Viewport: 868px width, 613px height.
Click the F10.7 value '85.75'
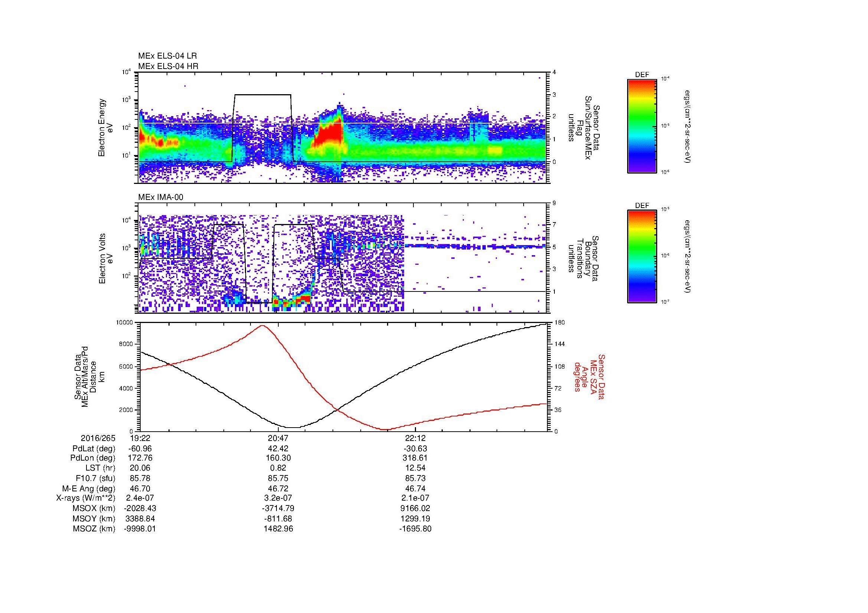[x=278, y=478]
